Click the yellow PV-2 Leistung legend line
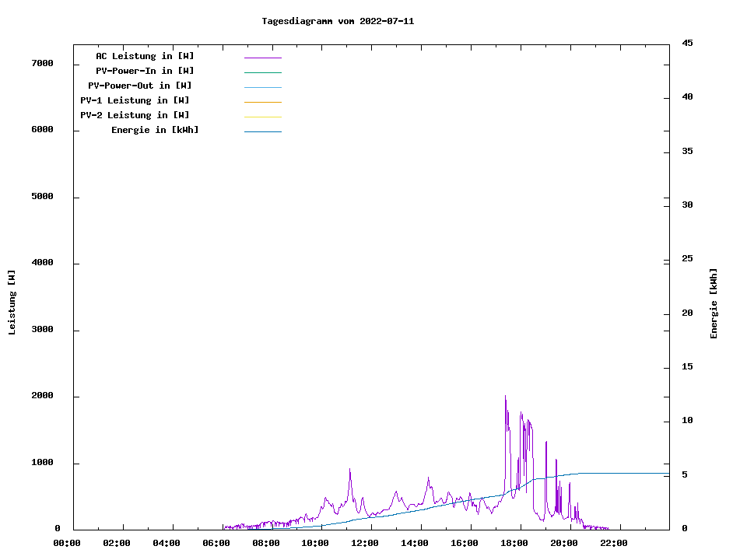This screenshot has height=560, width=747. point(262,117)
